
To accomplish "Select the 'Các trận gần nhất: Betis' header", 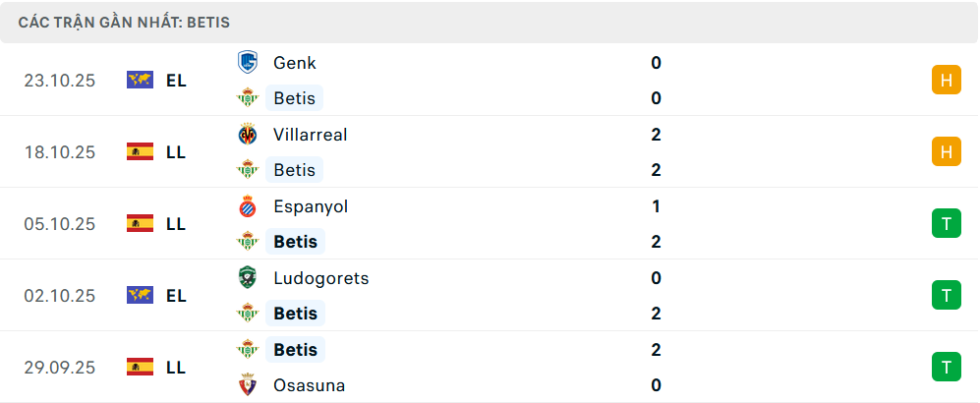I will tap(124, 22).
